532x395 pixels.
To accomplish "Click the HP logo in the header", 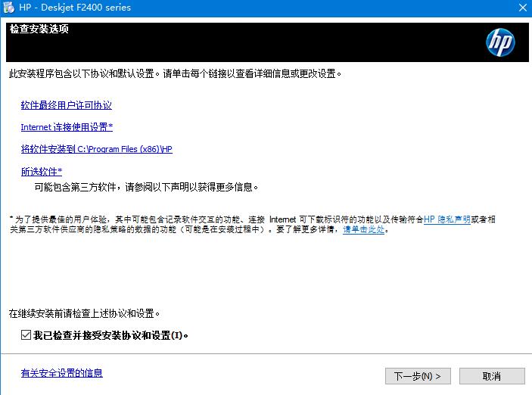I will (500, 42).
